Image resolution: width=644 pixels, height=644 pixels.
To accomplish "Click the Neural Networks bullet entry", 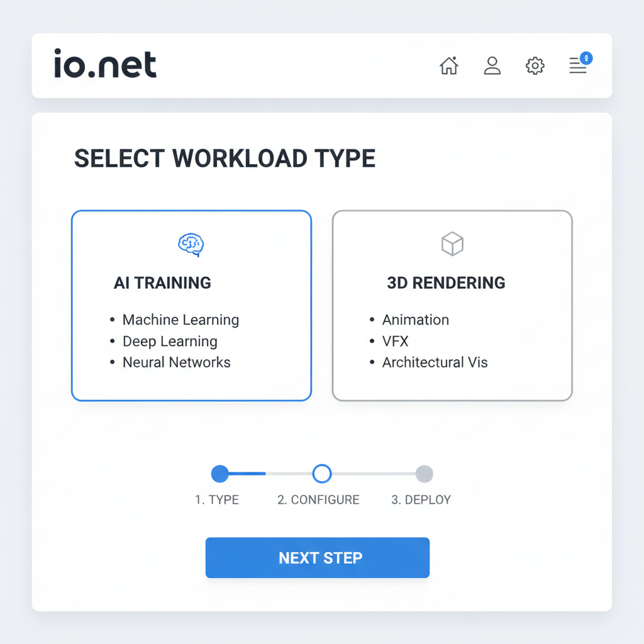I will [176, 362].
